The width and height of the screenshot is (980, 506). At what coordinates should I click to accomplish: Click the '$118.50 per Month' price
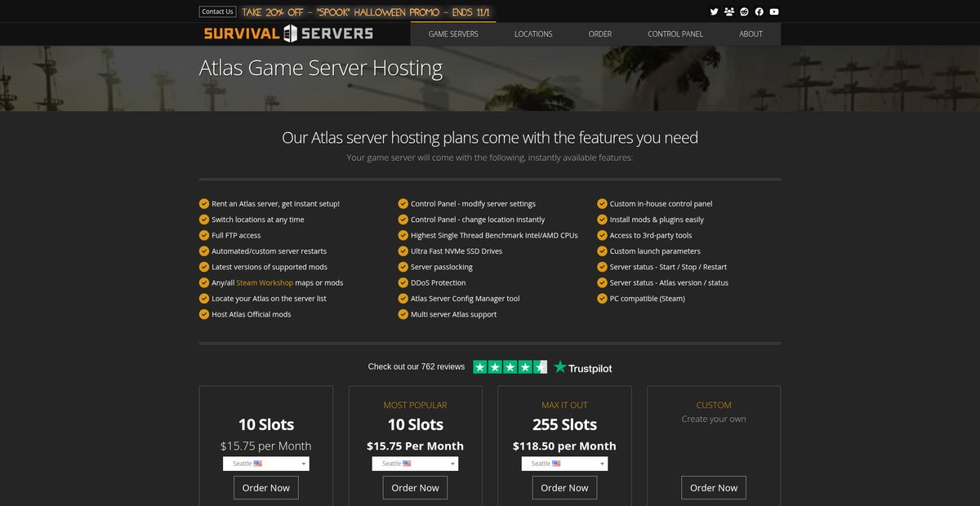(x=564, y=446)
